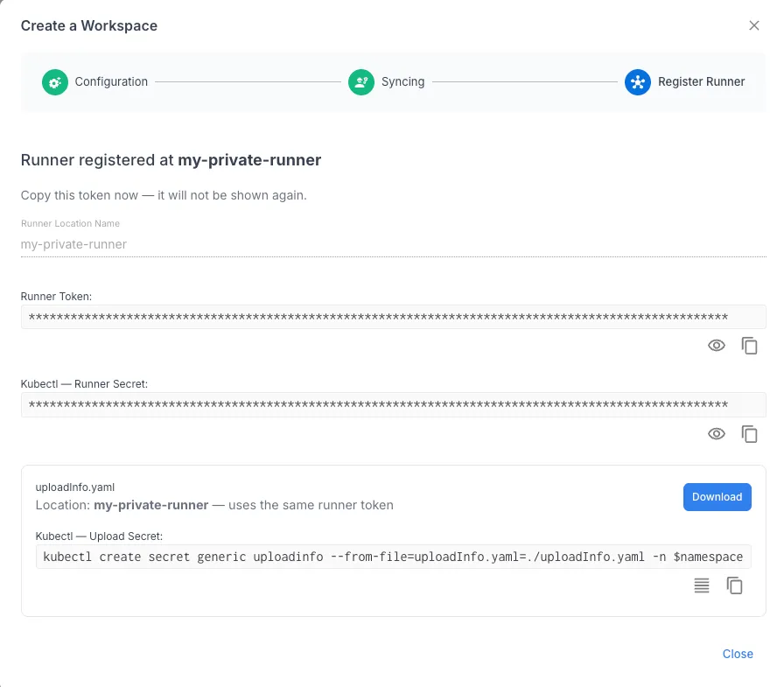
Task: Click the green Configuration gear step icon
Action: pyautogui.click(x=54, y=81)
